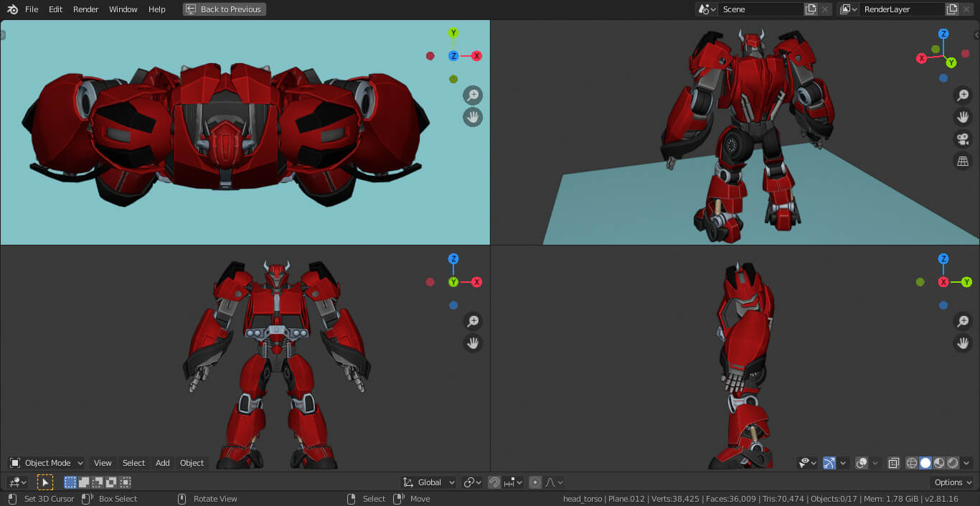
Task: Open the Help menu
Action: point(157,9)
